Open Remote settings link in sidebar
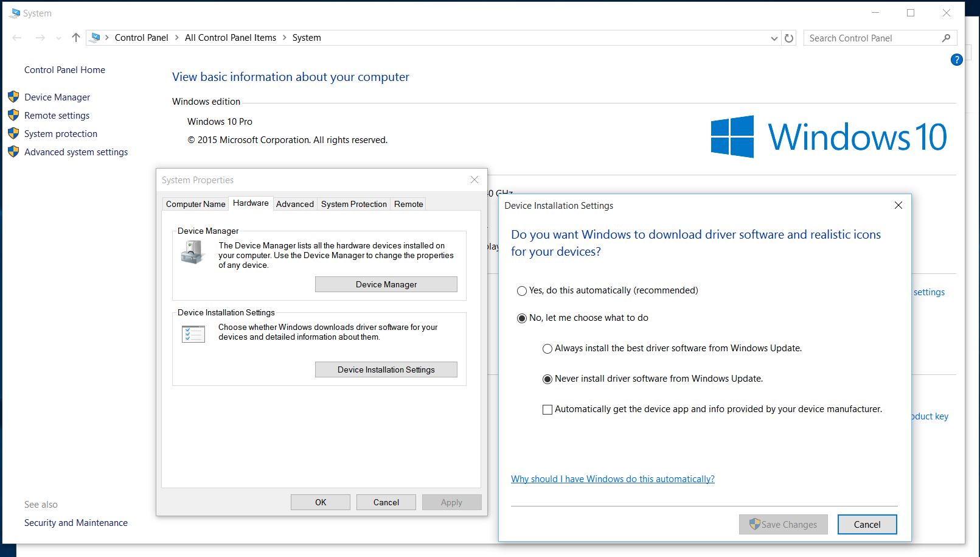 pyautogui.click(x=57, y=116)
